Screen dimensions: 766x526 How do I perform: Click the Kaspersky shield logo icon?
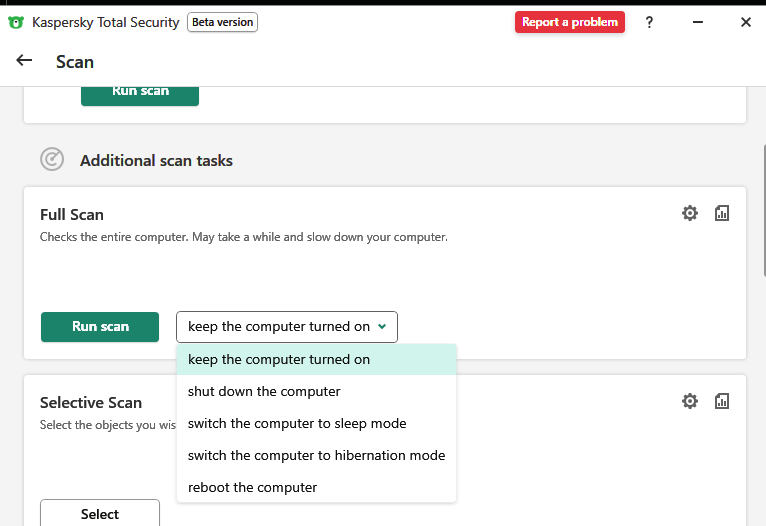(16, 22)
